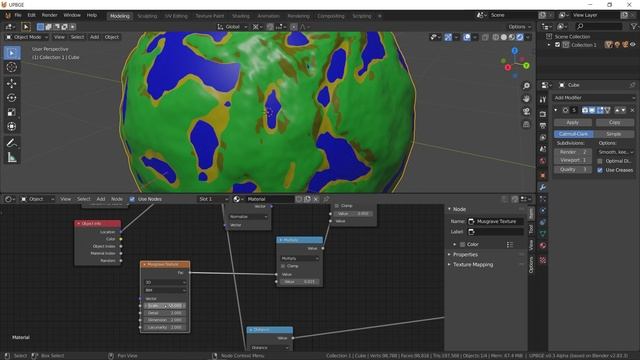Toggle Clamp checkbox in the top-right math node
The image size is (640, 360).
pos(337,206)
